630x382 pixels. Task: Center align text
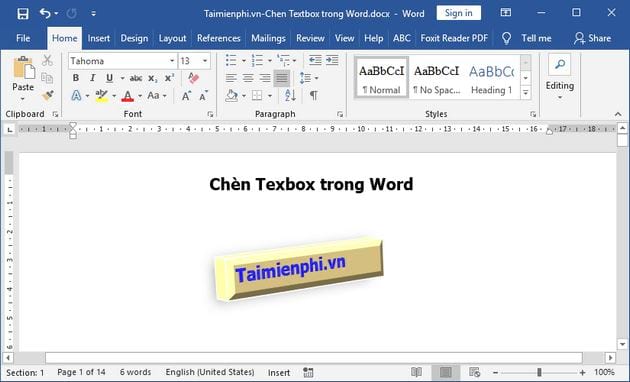click(x=248, y=78)
